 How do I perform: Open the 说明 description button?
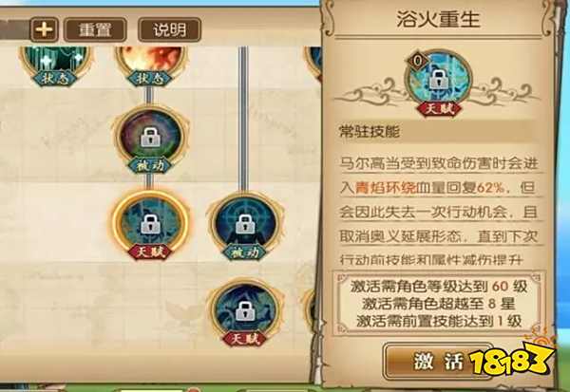[x=169, y=29]
